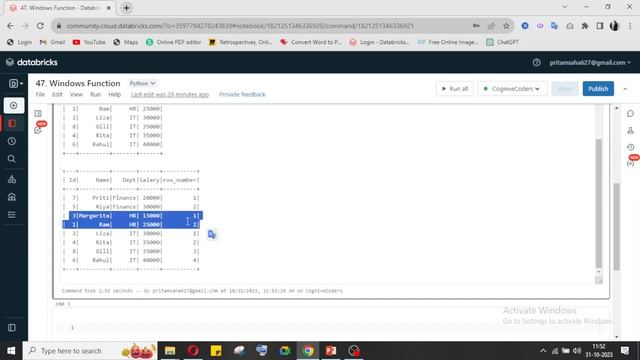Click the Provide feedback link
Screen dimensions: 640x360
pyautogui.click(x=242, y=94)
